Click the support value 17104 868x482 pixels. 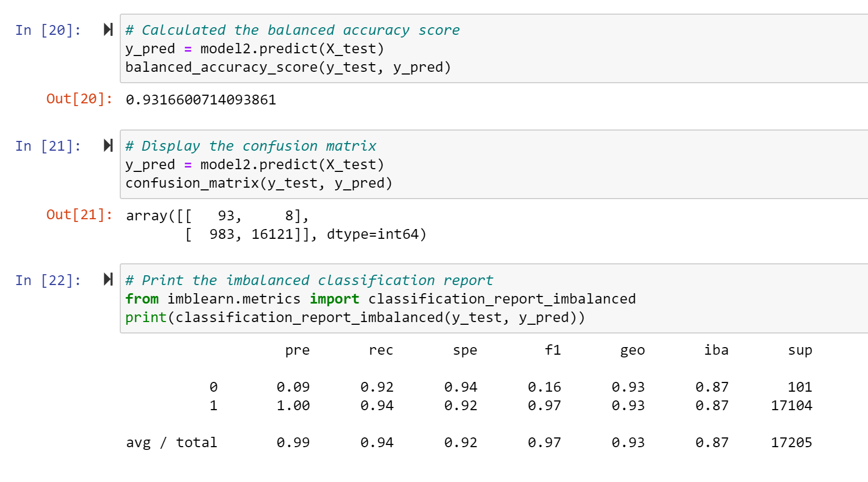point(791,405)
